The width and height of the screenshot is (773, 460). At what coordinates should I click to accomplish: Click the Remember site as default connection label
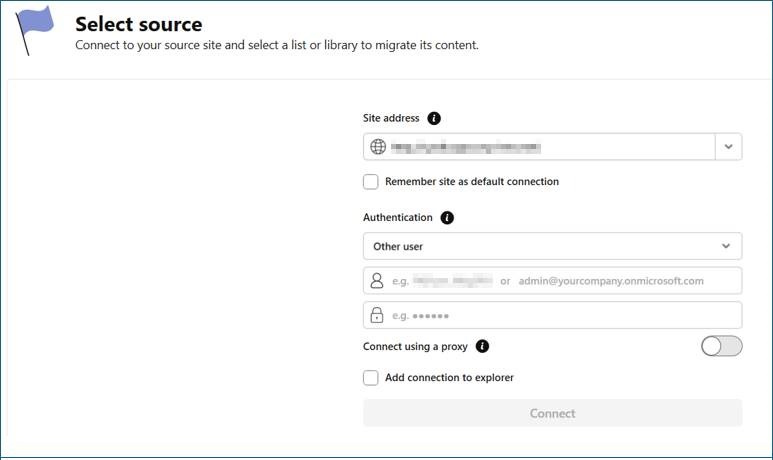coord(471,182)
